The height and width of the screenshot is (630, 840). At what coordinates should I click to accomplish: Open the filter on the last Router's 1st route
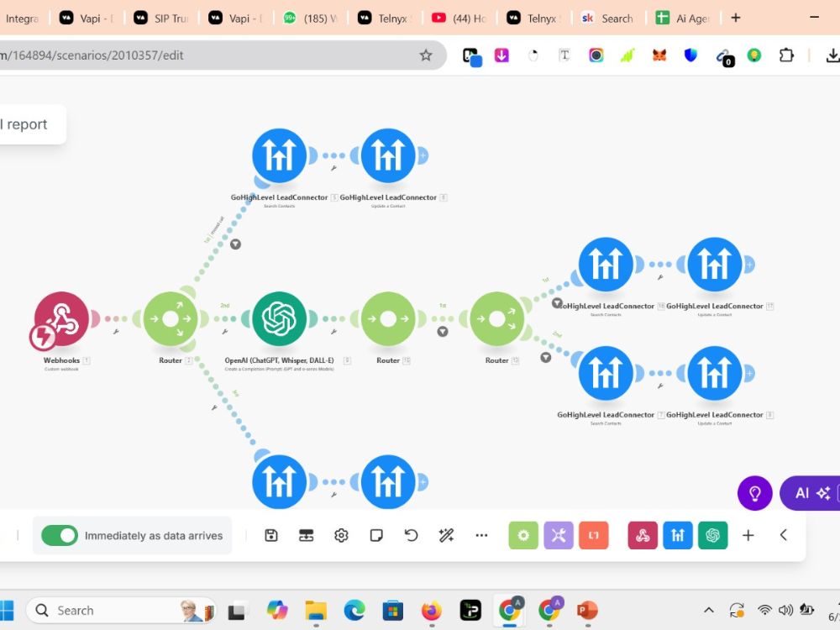pyautogui.click(x=557, y=303)
